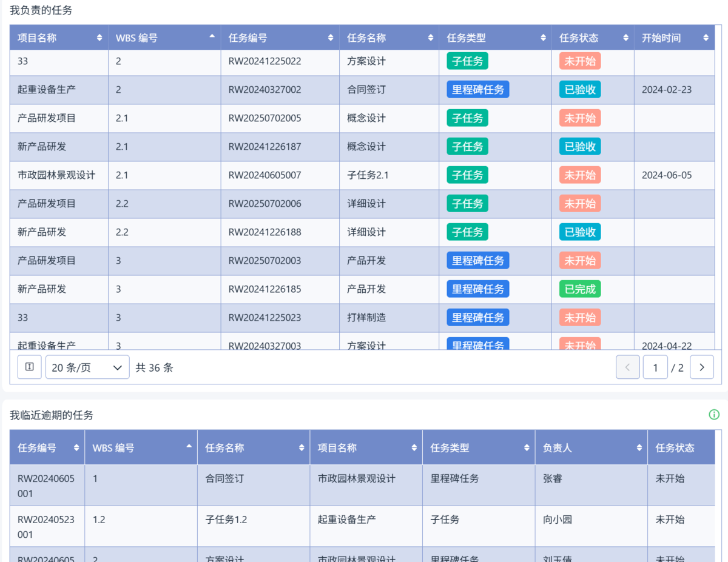The height and width of the screenshot is (562, 728).
Task: Open the 20 条/页 page size dropdown
Action: coord(87,367)
